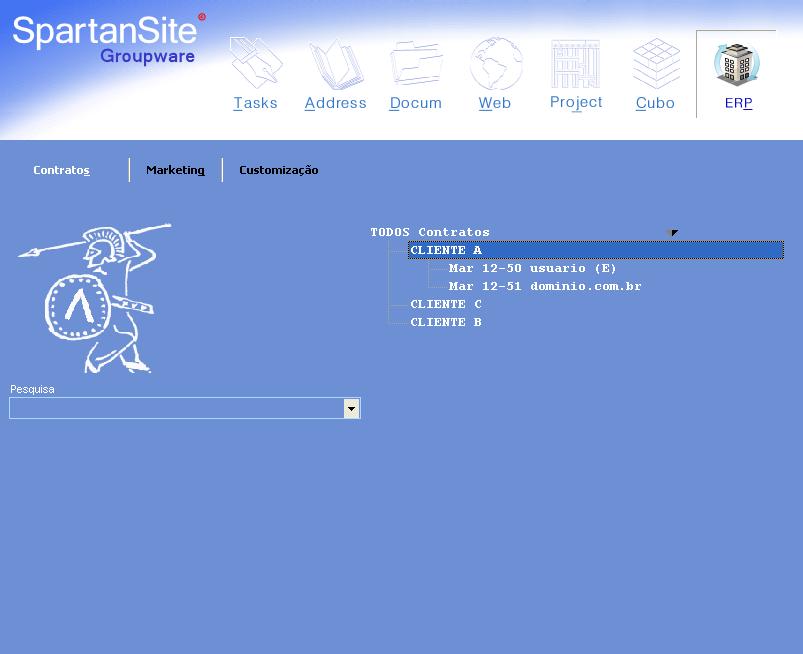
Task: Open the Customização tab
Action: [x=278, y=170]
